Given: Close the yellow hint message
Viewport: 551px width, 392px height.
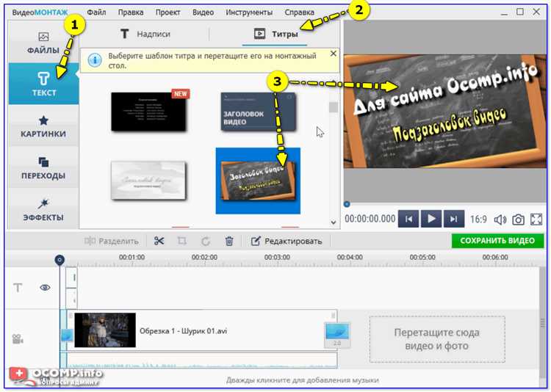Looking at the screenshot, I should tap(333, 54).
